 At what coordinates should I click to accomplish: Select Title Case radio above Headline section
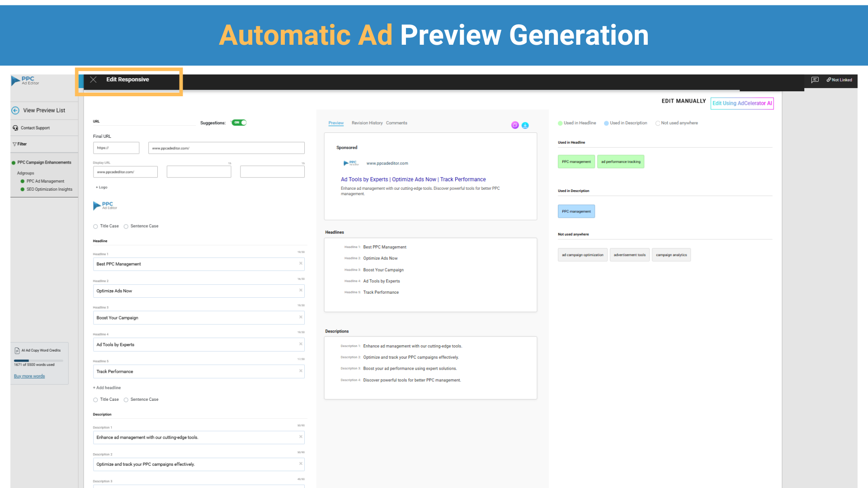95,226
